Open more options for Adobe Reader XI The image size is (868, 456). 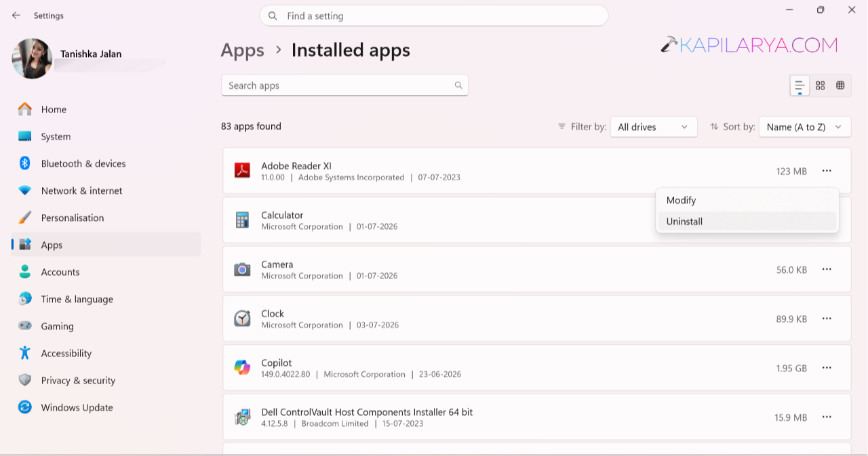[x=827, y=171]
